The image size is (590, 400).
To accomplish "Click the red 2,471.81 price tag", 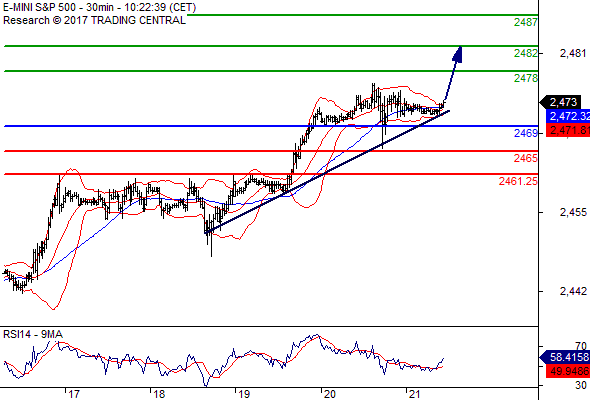I will 568,130.
